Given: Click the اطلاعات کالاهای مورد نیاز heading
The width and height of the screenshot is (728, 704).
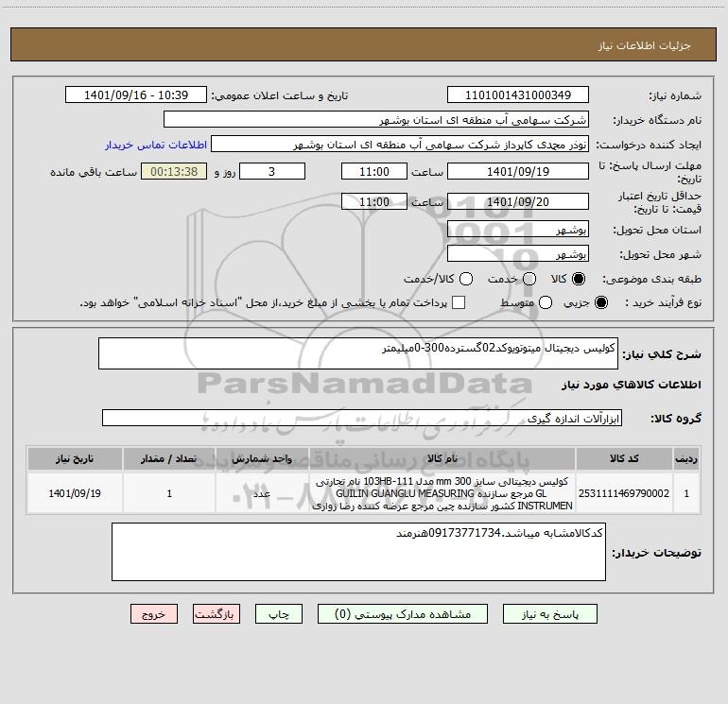Looking at the screenshot, I should [x=631, y=385].
